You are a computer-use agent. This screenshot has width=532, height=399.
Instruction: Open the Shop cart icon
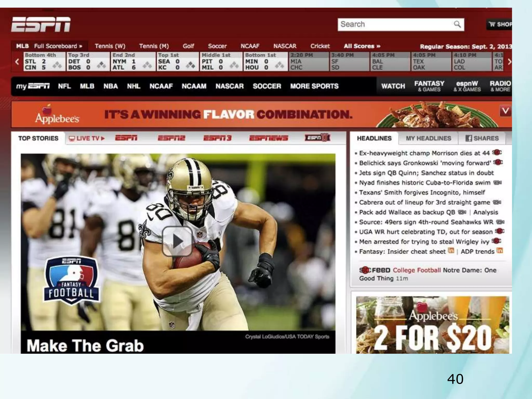(492, 24)
